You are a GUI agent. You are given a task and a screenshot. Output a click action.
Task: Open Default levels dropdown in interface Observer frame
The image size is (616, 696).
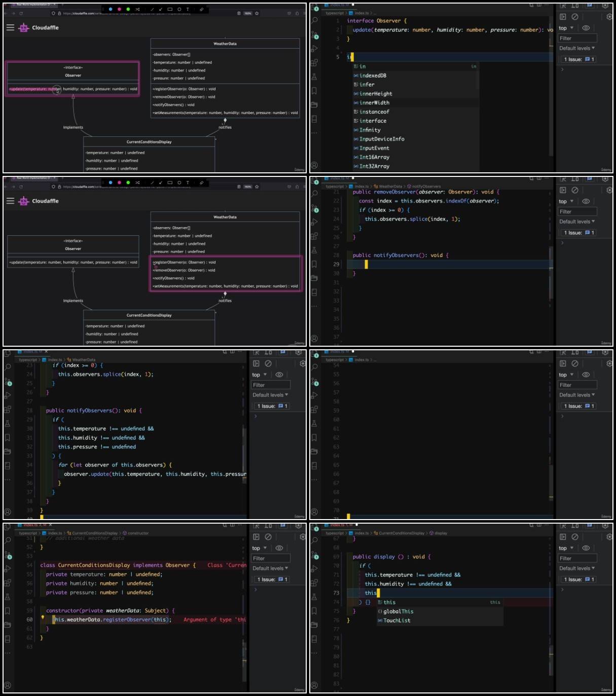click(577, 48)
